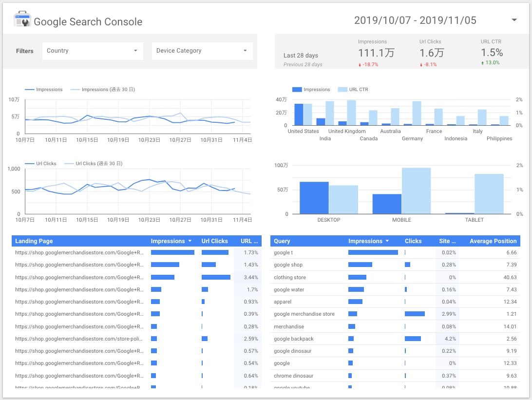Toggle Url Clicks (過去 30 日) legend entry
The height and width of the screenshot is (400, 532).
click(x=94, y=164)
